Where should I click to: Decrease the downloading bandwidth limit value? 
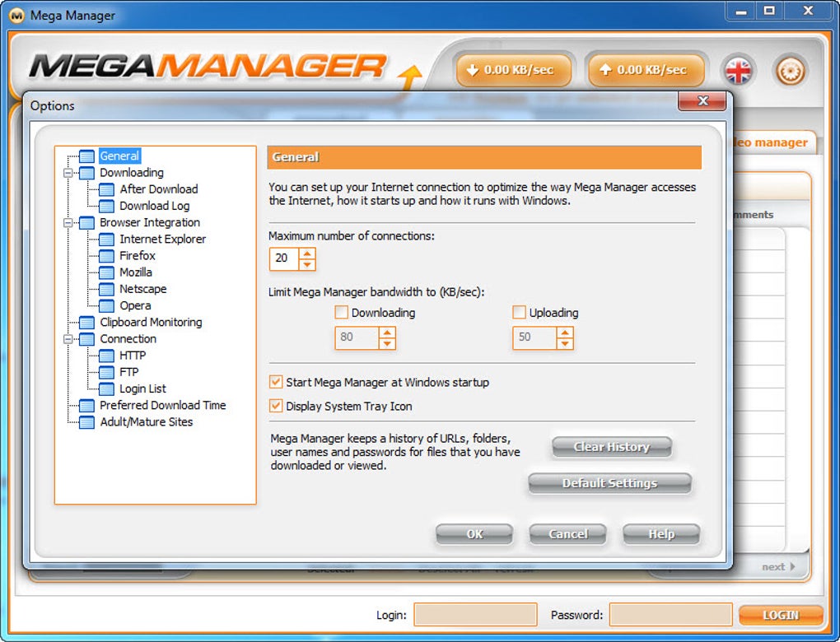click(387, 343)
